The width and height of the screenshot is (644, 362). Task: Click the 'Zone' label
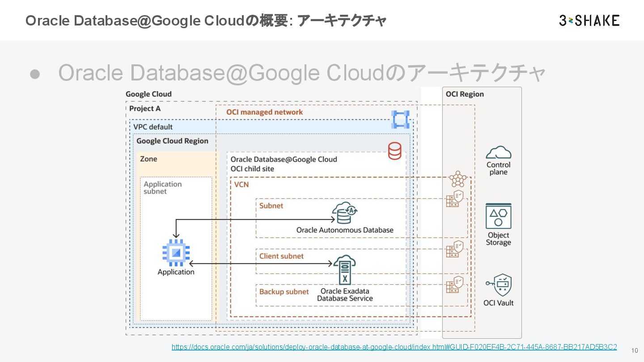click(148, 159)
